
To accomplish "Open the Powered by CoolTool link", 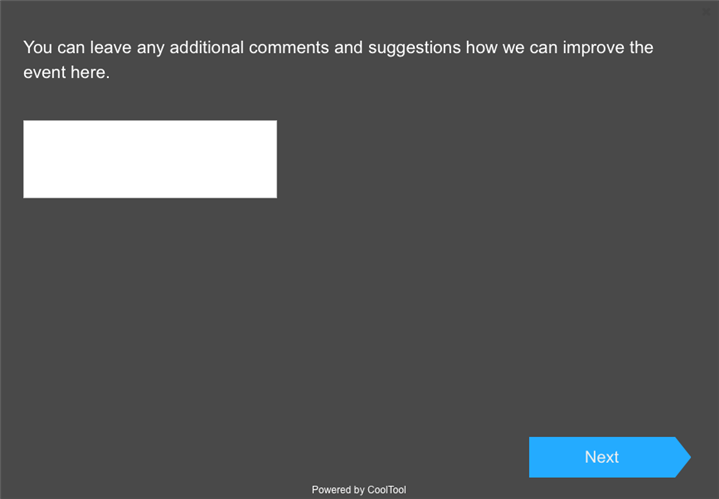I will point(358,490).
